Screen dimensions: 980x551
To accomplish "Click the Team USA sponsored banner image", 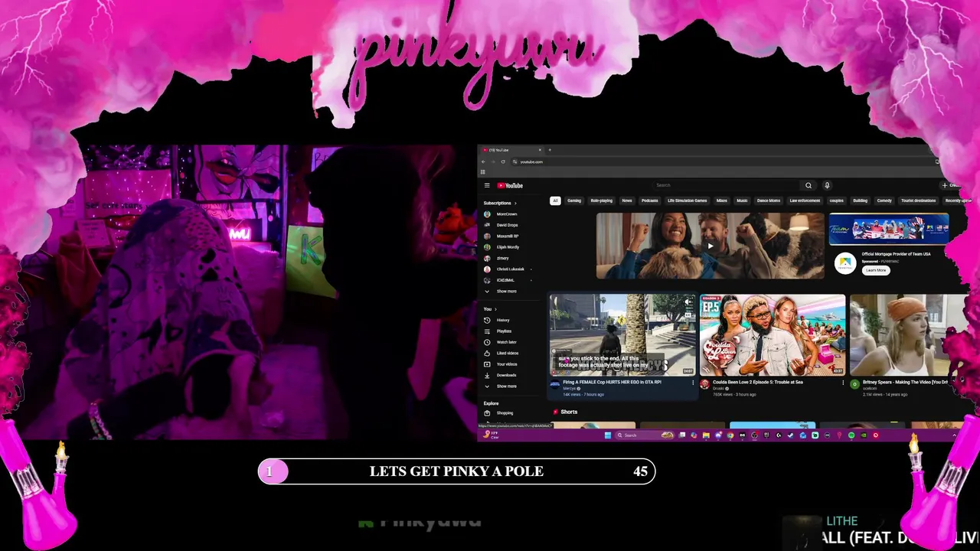I will coord(888,229).
